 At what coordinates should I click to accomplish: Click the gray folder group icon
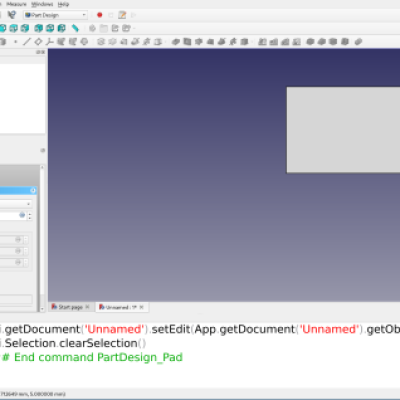104,28
